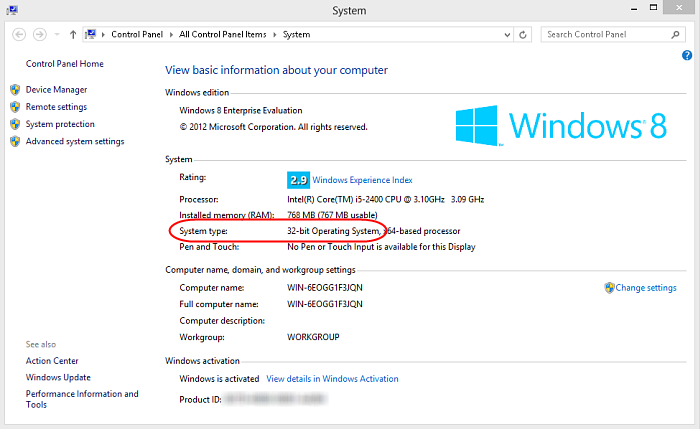Viewport: 700px width, 429px height.
Task: Click the 32-bit Operating System text
Action: (333, 231)
